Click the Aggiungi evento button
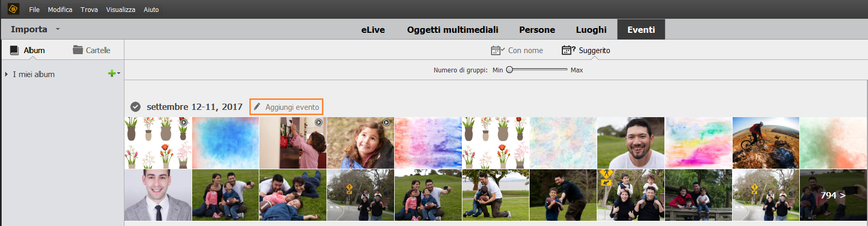The image size is (868, 226). 286,107
